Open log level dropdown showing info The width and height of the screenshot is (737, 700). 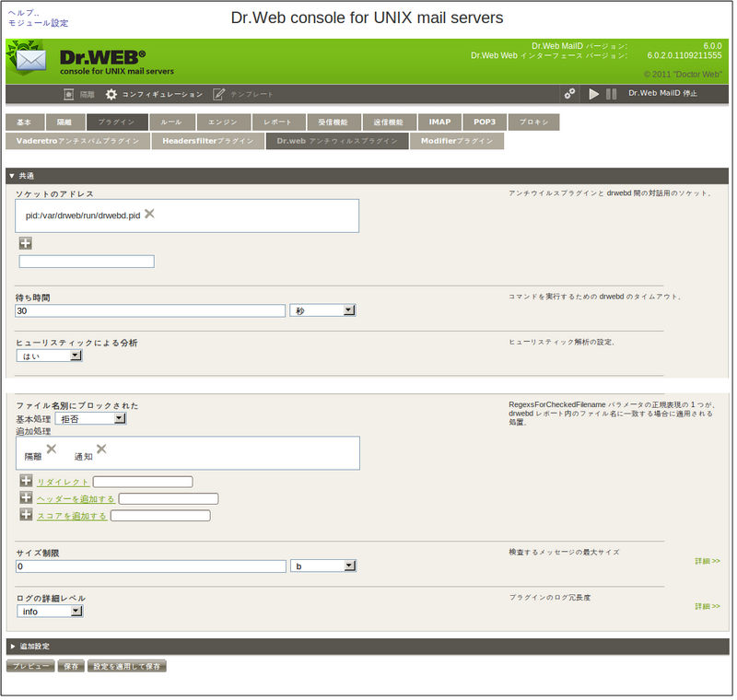pos(50,612)
